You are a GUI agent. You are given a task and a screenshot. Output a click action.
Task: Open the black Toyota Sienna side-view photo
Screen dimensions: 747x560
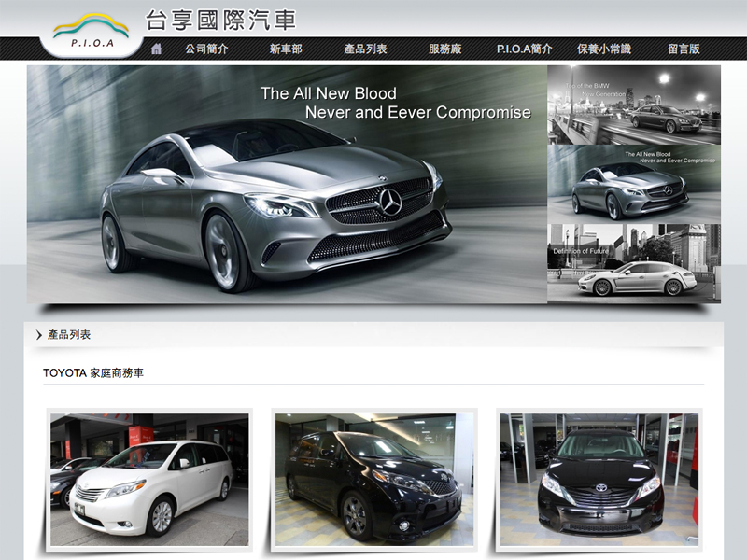[x=374, y=480]
